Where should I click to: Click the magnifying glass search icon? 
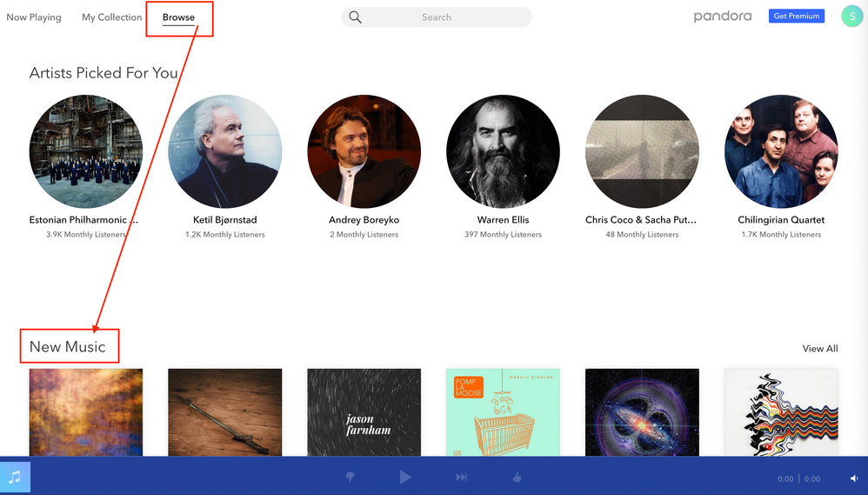tap(356, 17)
